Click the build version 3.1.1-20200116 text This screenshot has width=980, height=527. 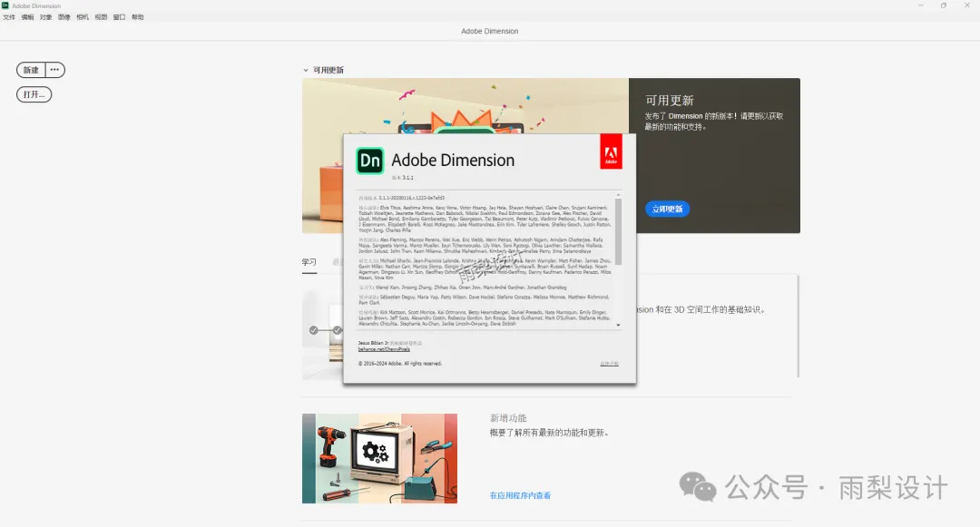point(411,198)
